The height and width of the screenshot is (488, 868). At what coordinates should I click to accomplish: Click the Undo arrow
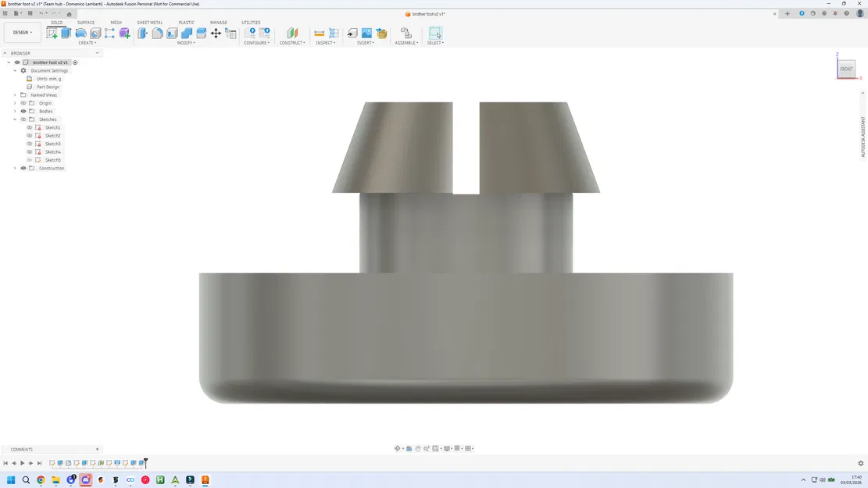click(x=41, y=13)
